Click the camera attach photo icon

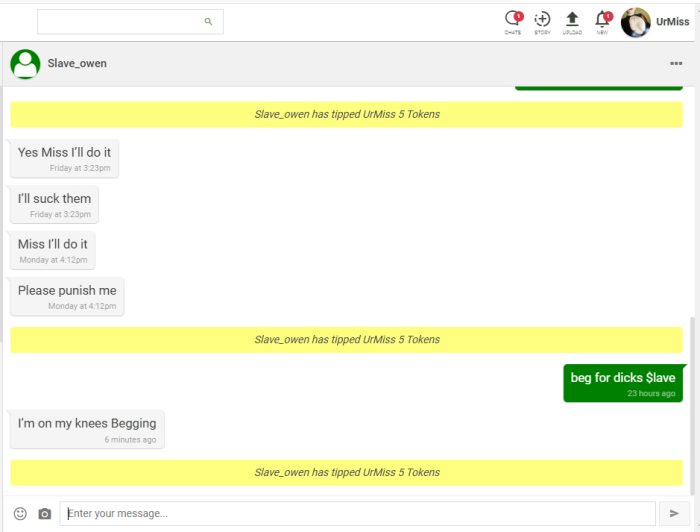pyautogui.click(x=44, y=514)
